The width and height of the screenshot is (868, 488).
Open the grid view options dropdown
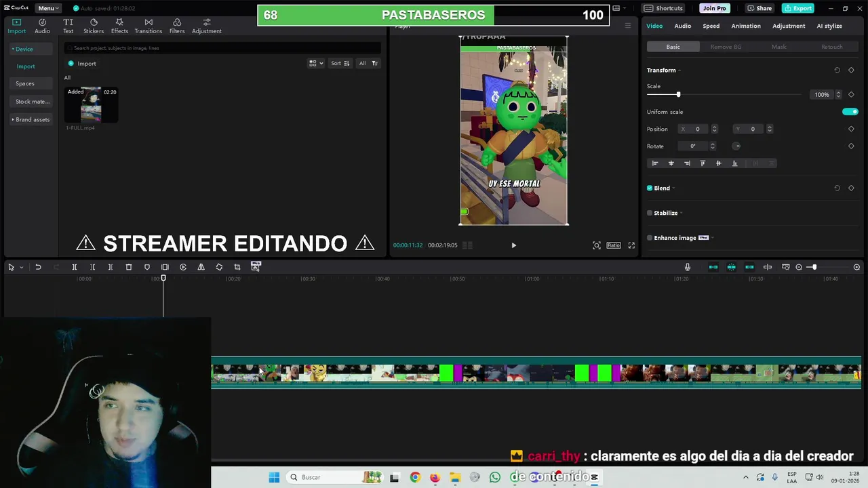tap(316, 63)
